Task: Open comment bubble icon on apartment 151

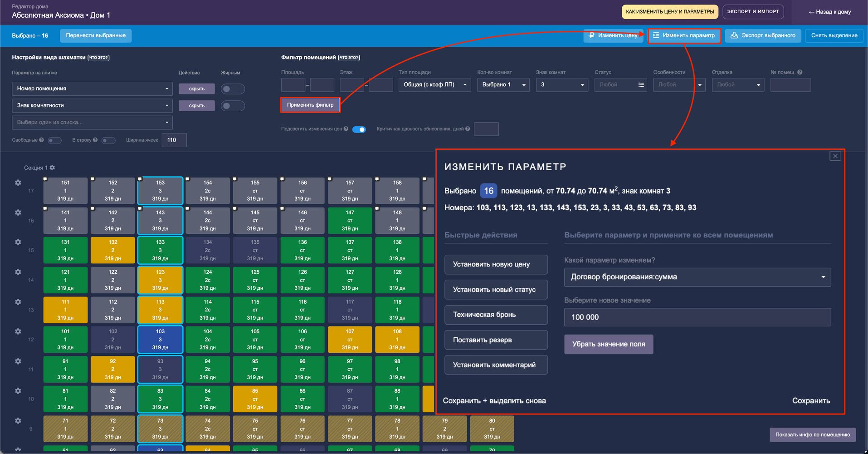Action: click(x=45, y=179)
